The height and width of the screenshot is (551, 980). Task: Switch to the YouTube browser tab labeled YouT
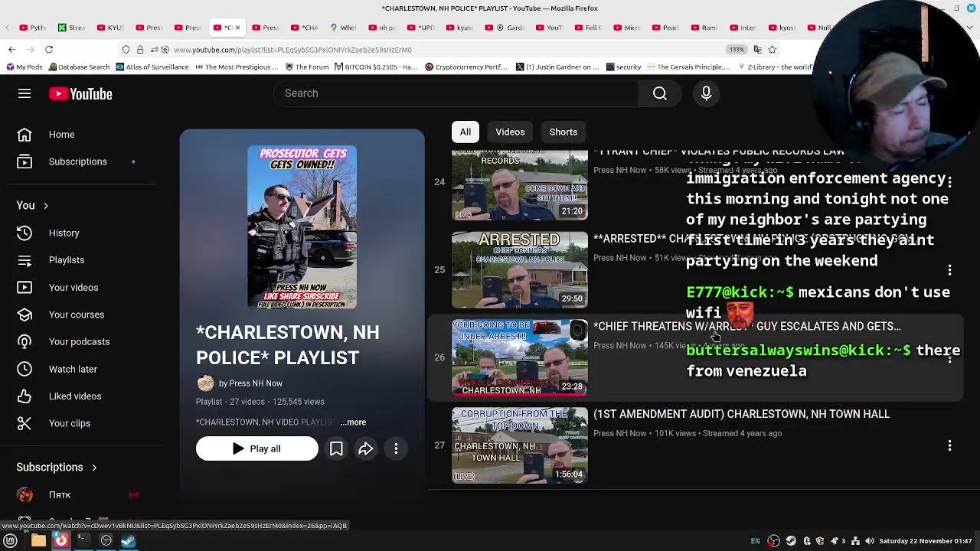click(548, 28)
